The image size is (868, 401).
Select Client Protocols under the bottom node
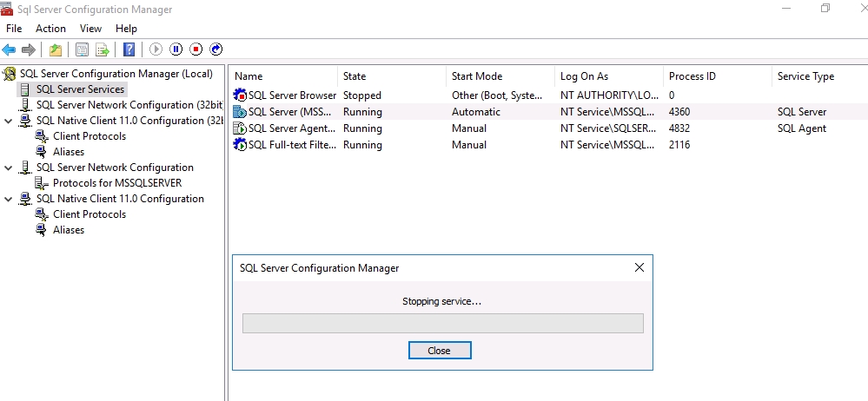click(x=89, y=214)
